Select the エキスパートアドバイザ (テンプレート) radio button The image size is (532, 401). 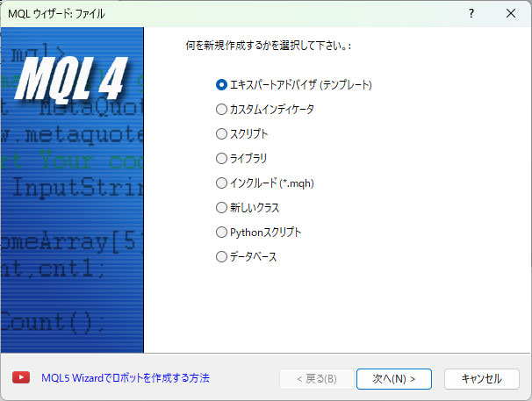click(221, 85)
